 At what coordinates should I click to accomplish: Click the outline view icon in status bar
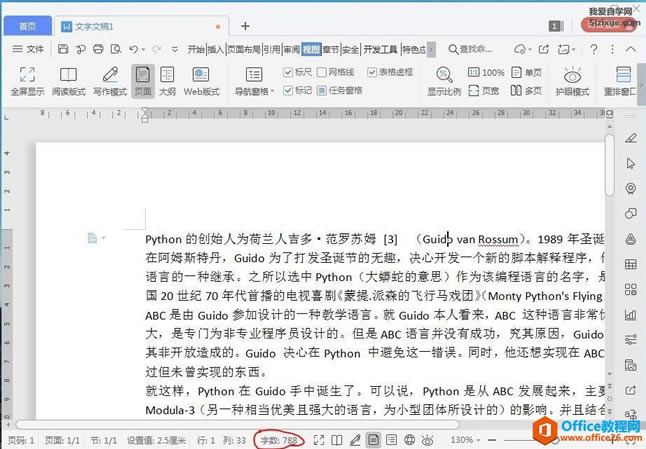click(x=391, y=440)
